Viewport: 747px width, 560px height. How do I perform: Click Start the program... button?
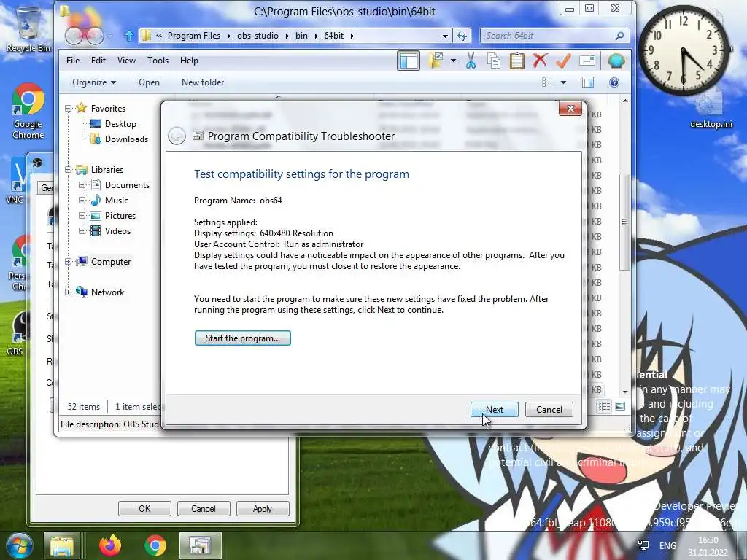[x=242, y=338]
